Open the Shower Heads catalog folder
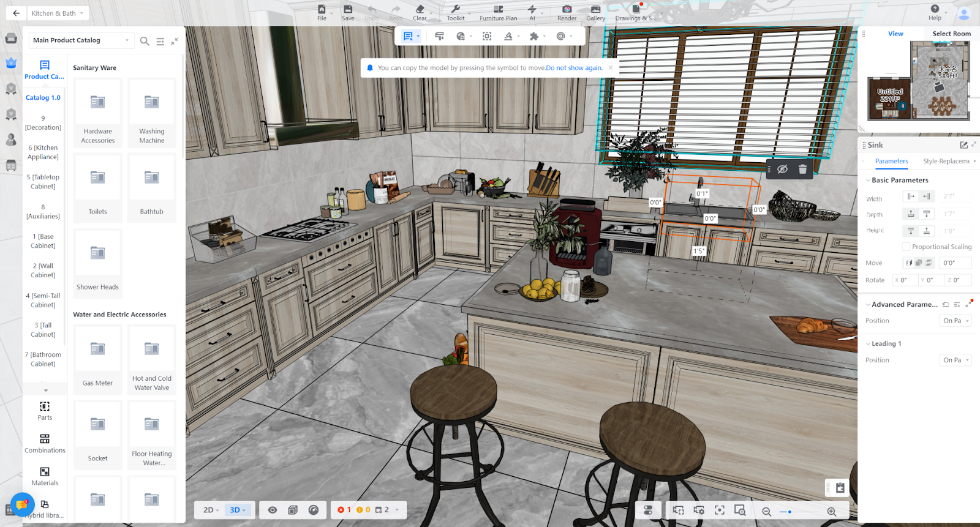 98,263
